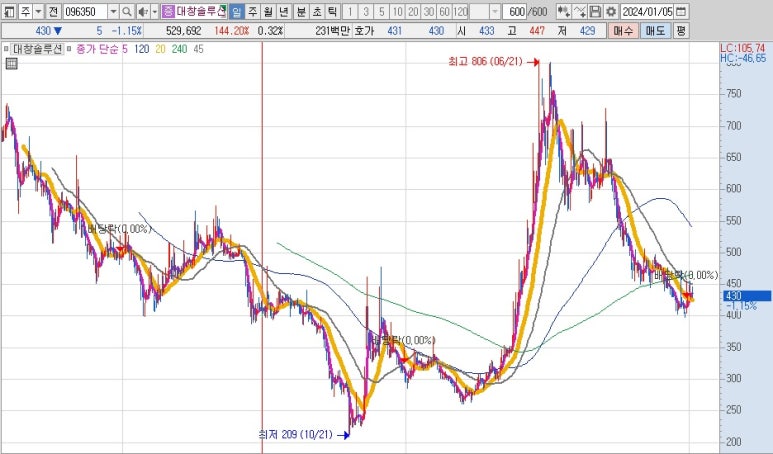Select the 분 minute chart period
Image resolution: width=773 pixels, height=454 pixels.
301,11
